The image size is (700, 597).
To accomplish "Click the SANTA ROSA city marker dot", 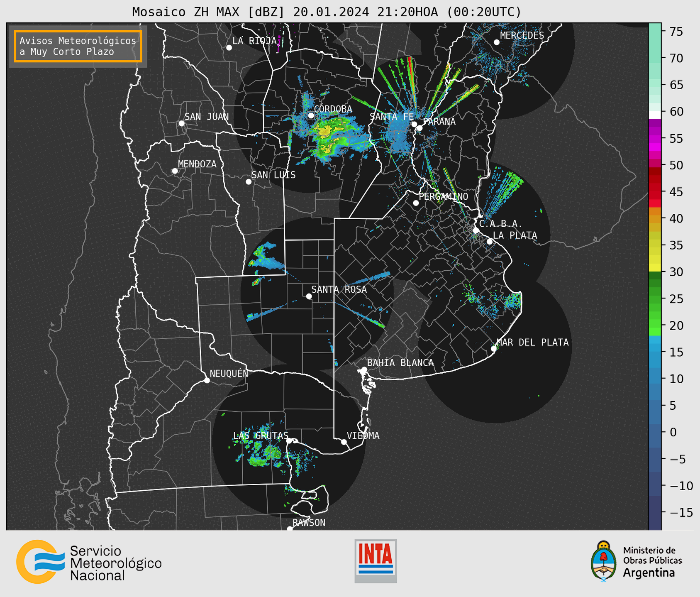I will pyautogui.click(x=309, y=296).
